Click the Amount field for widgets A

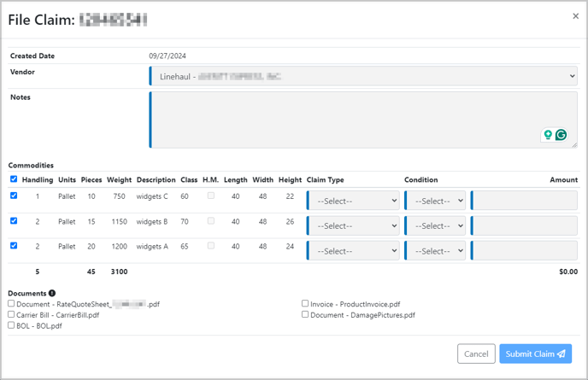(525, 251)
